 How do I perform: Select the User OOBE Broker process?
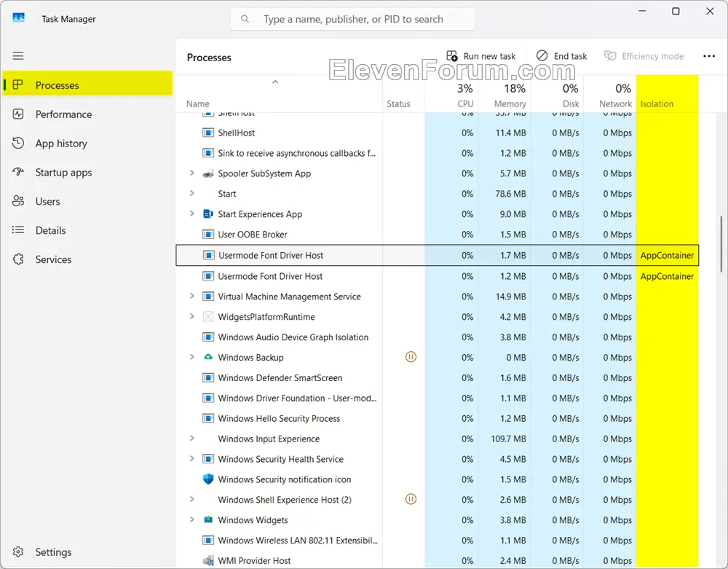pos(438,235)
